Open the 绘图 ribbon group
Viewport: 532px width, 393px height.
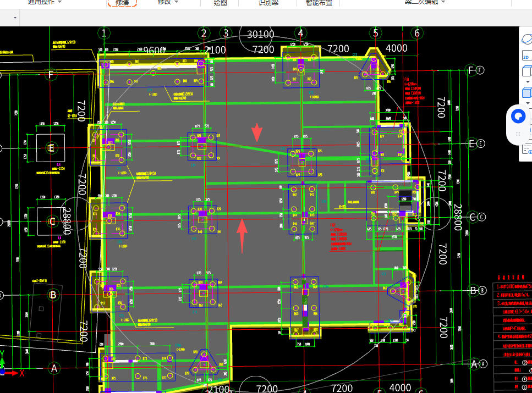point(220,3)
